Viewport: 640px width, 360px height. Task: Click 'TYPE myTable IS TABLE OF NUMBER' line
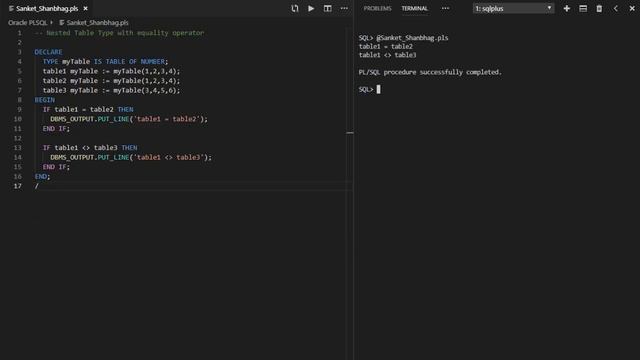coord(105,62)
